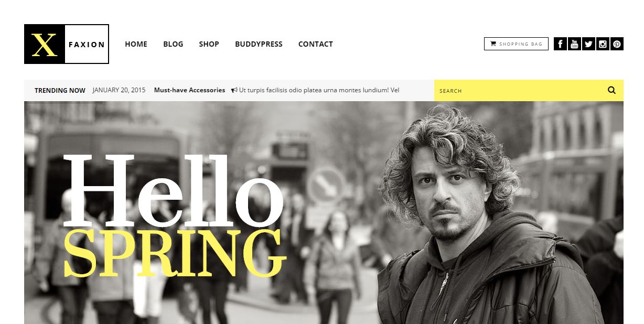
Task: Click the megaphone icon in trending bar
Action: click(234, 90)
